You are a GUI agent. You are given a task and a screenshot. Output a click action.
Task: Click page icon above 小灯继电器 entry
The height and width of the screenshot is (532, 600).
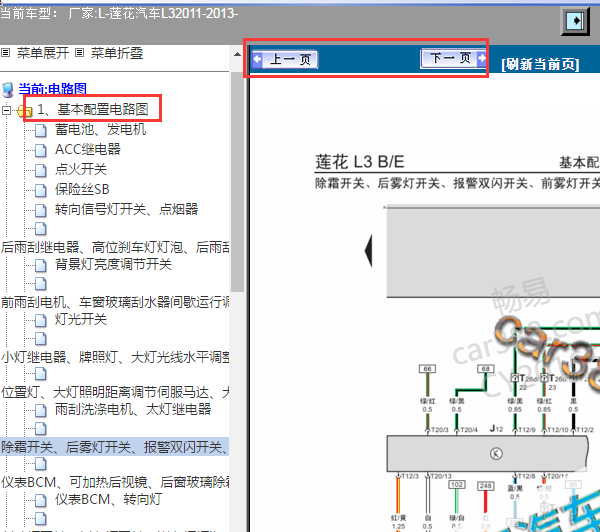[41, 339]
